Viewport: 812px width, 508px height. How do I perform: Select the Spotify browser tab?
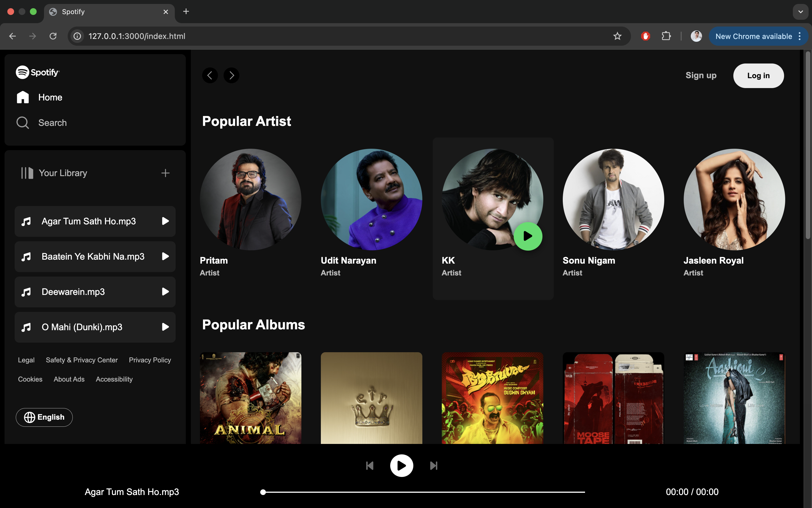109,12
